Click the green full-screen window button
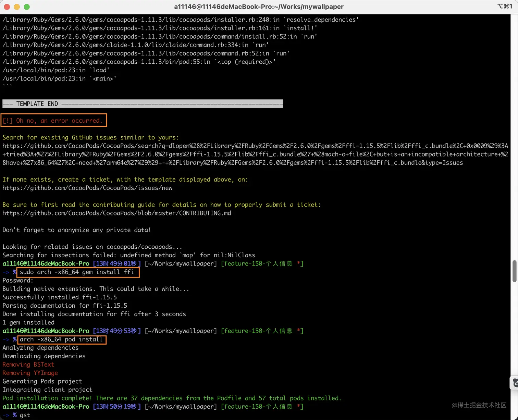Image resolution: width=518 pixels, height=420 pixels. point(26,7)
